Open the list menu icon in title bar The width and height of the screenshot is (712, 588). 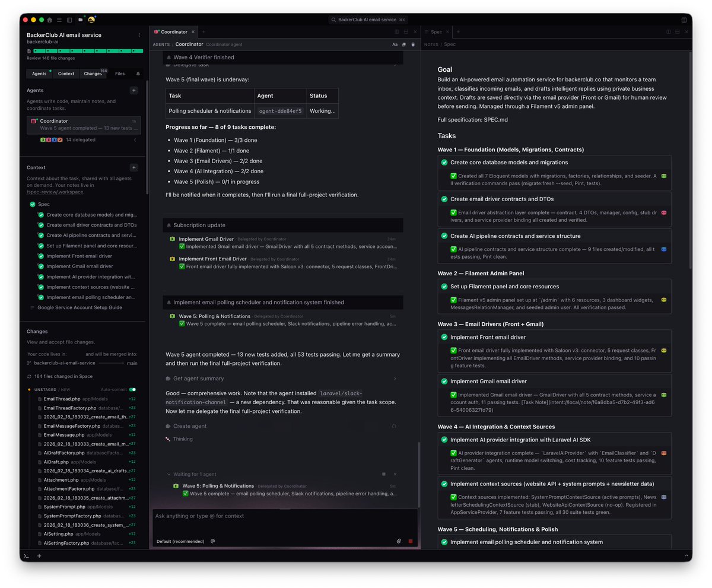59,20
